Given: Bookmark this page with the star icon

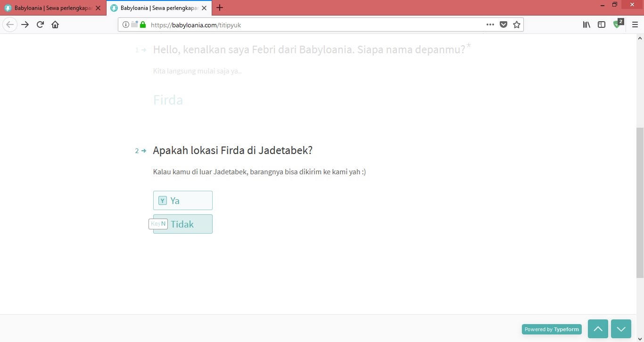Looking at the screenshot, I should coord(517,24).
